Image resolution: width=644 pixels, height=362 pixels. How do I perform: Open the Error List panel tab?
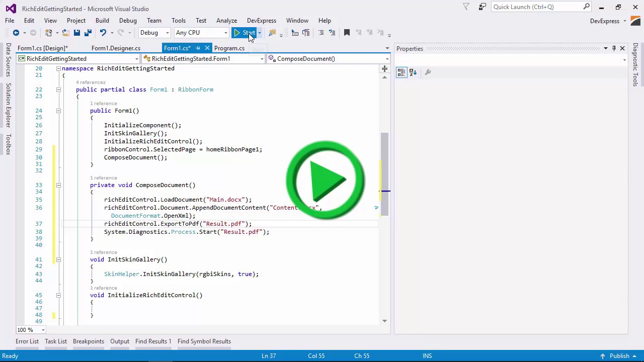(x=27, y=341)
